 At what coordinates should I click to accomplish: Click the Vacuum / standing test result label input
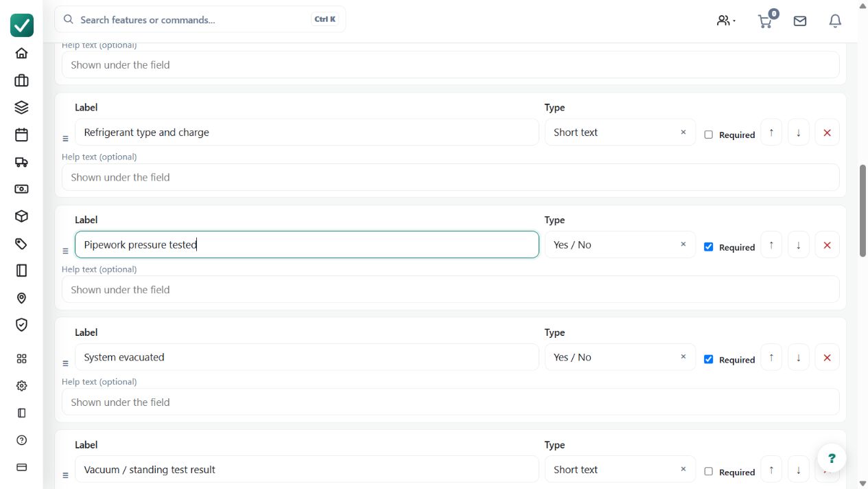pyautogui.click(x=307, y=470)
